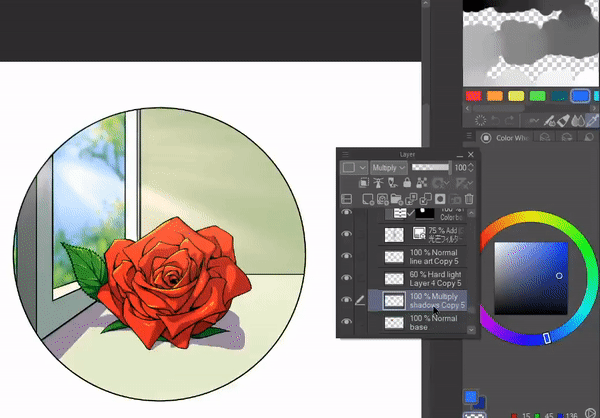Open the Layer panel hamburger menu

point(346,155)
